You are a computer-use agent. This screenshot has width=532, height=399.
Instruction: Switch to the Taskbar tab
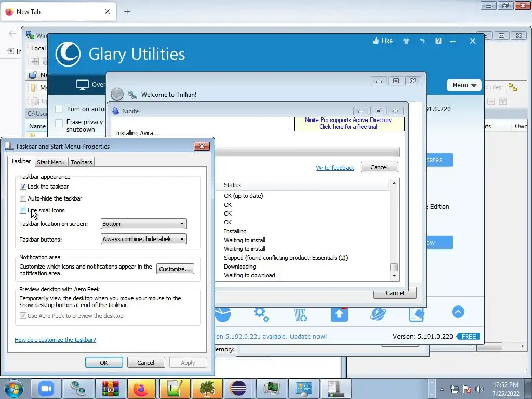[x=21, y=161]
